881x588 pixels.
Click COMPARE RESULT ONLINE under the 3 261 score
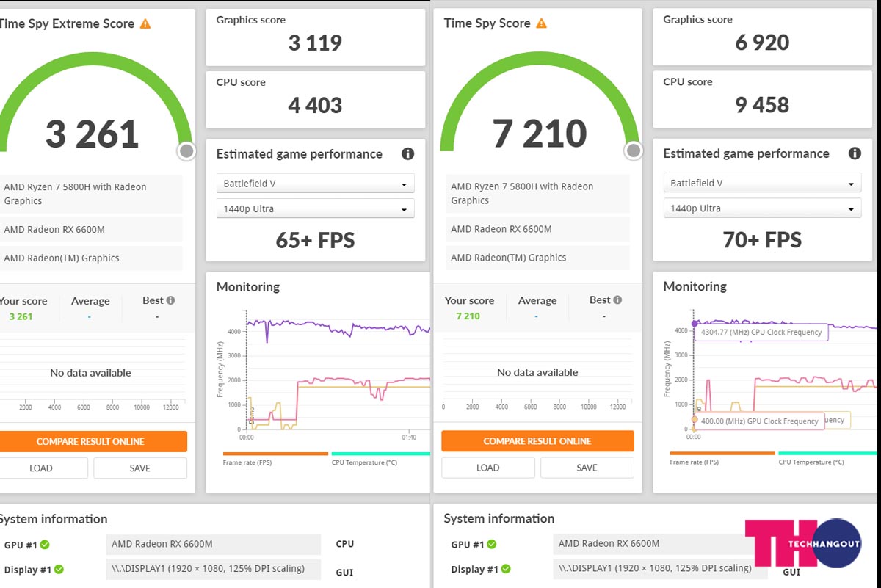(x=93, y=441)
